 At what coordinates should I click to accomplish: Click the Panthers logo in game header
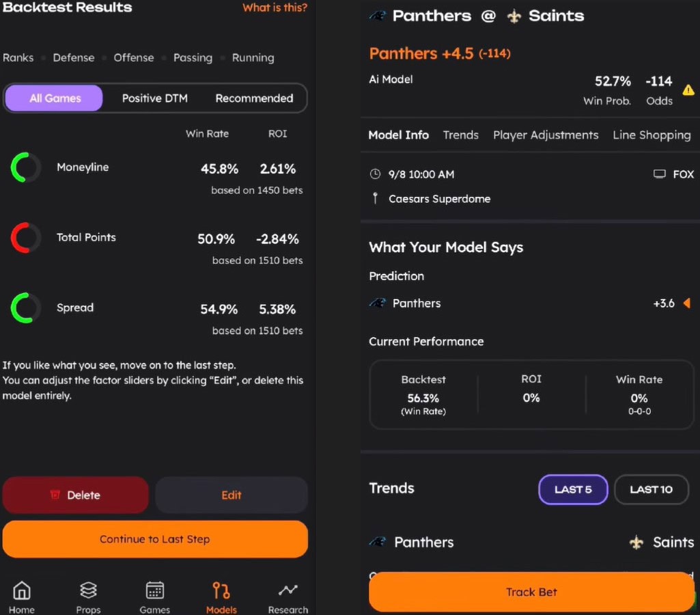point(378,16)
